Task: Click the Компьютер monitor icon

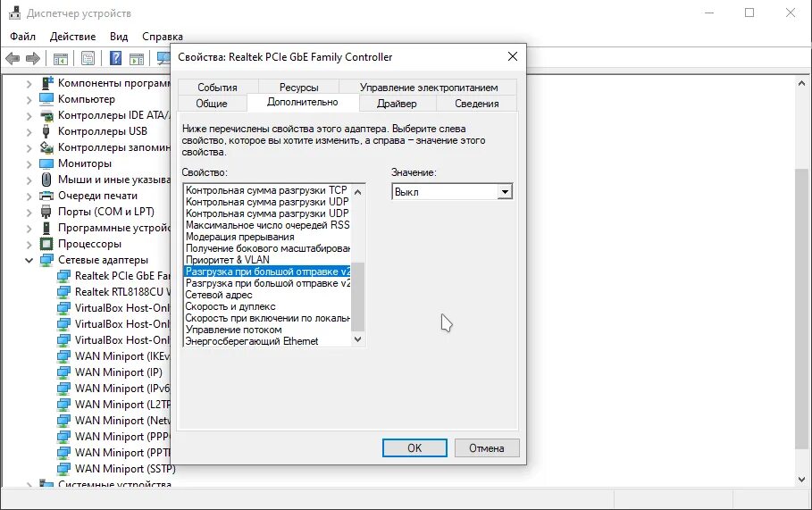Action: pyautogui.click(x=46, y=99)
